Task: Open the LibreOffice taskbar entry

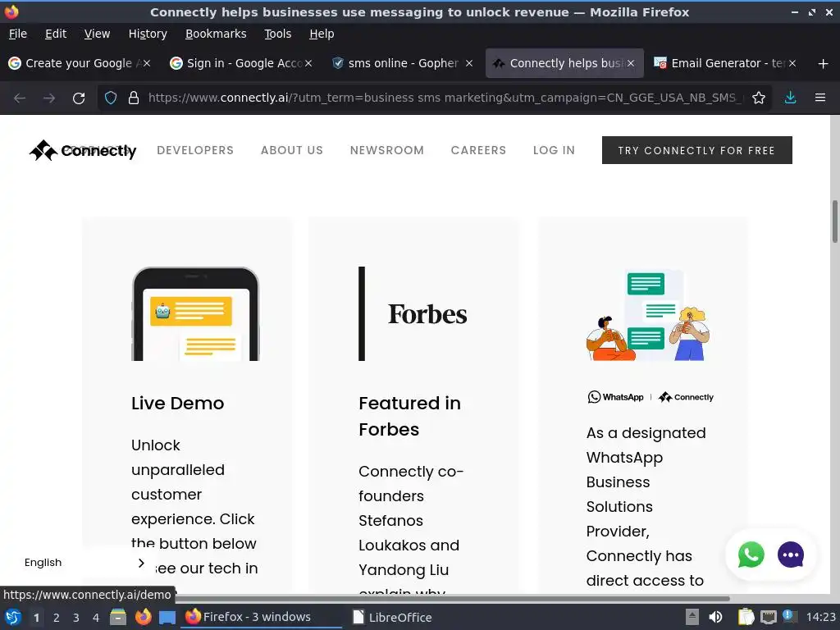Action: pyautogui.click(x=393, y=617)
